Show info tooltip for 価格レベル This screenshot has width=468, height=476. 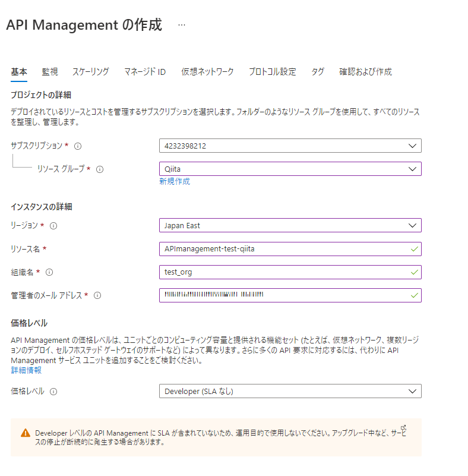coord(53,392)
